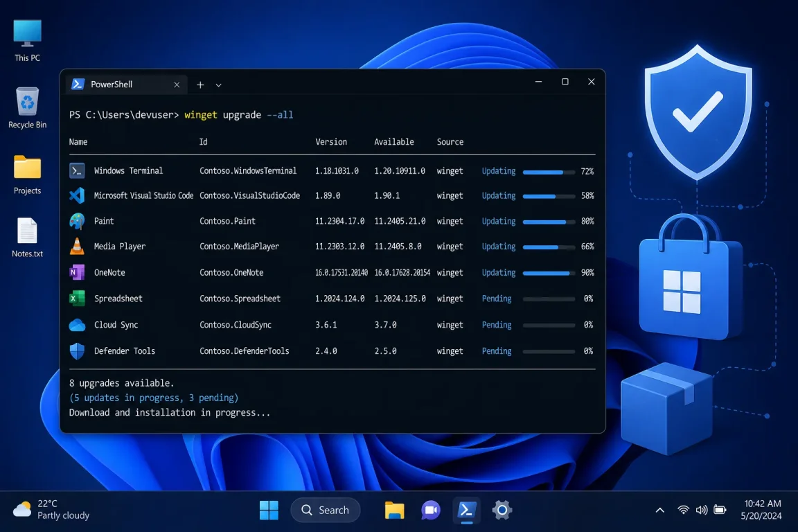This screenshot has width=798, height=532.
Task: Click the OneNote progress bar at 90%
Action: tap(549, 274)
